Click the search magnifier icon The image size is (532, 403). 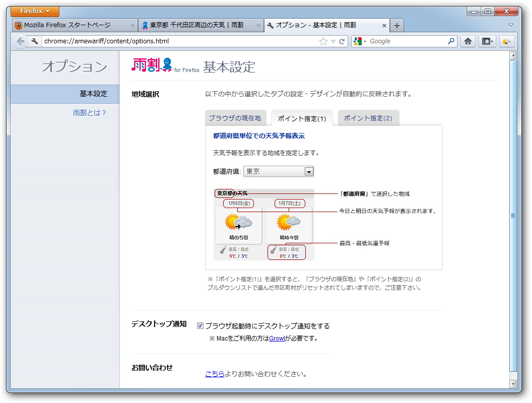[451, 41]
